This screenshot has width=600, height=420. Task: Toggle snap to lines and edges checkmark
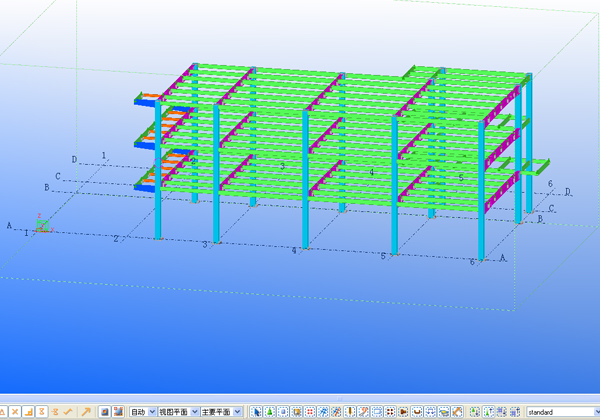tap(68, 412)
